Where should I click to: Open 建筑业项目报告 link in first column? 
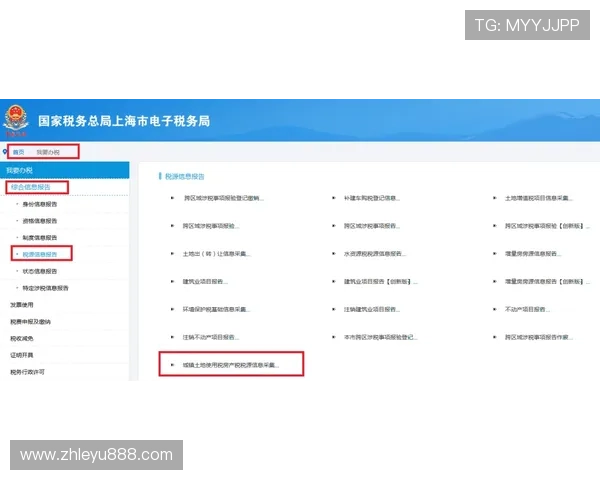(205, 282)
